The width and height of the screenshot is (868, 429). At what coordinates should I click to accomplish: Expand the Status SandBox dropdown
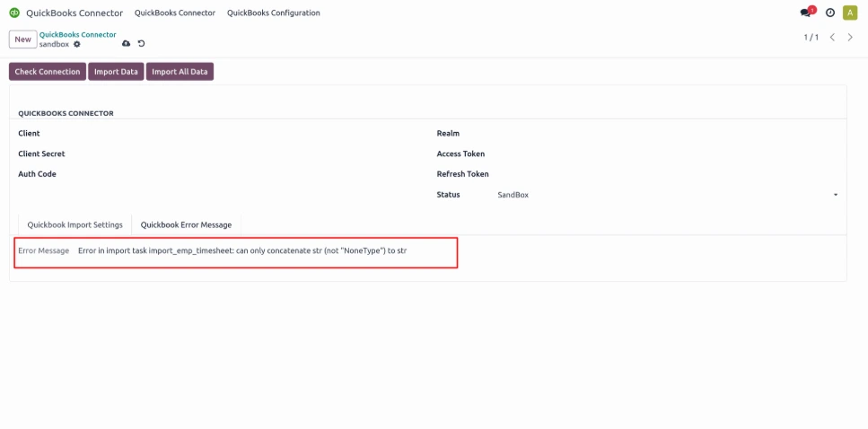(x=668, y=195)
